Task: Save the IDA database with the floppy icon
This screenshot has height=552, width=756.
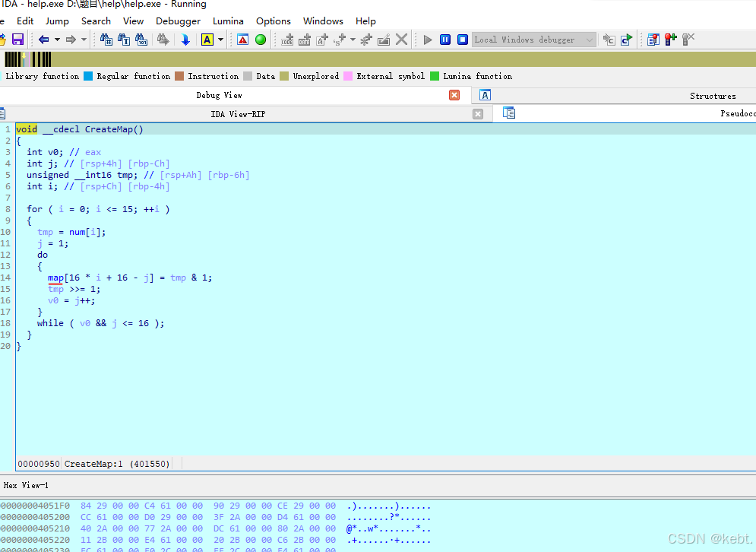Action: (x=18, y=39)
